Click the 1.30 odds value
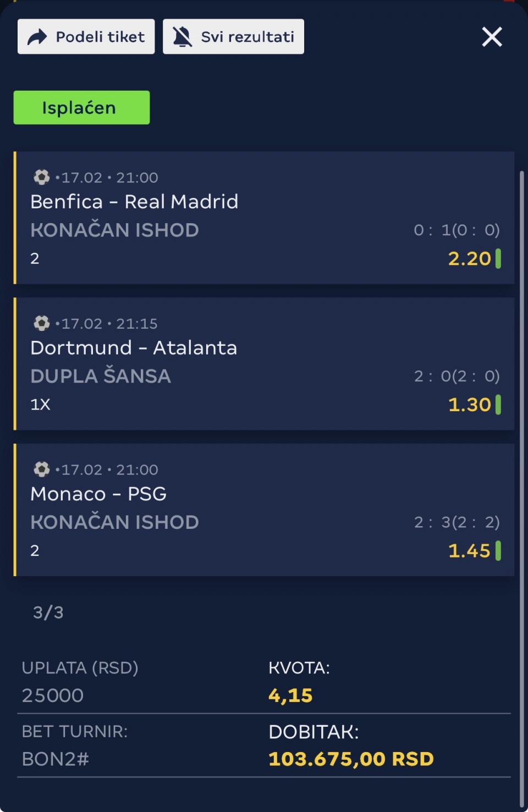 click(469, 405)
